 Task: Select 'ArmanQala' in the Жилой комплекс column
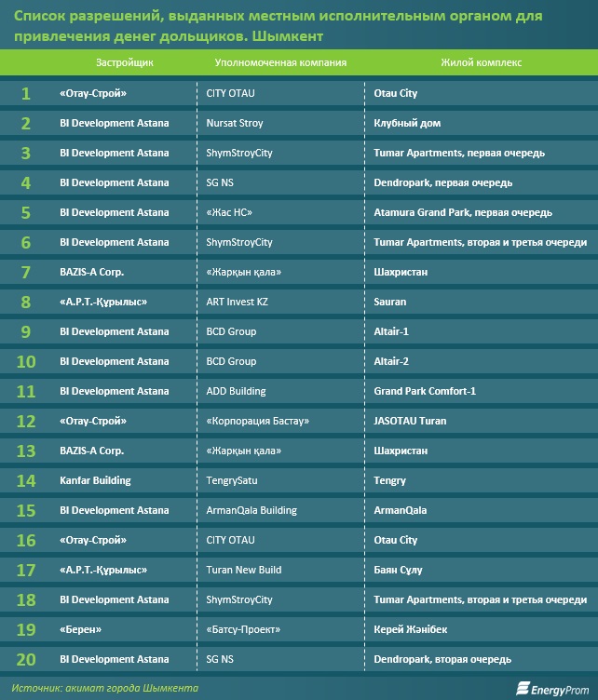(x=401, y=510)
